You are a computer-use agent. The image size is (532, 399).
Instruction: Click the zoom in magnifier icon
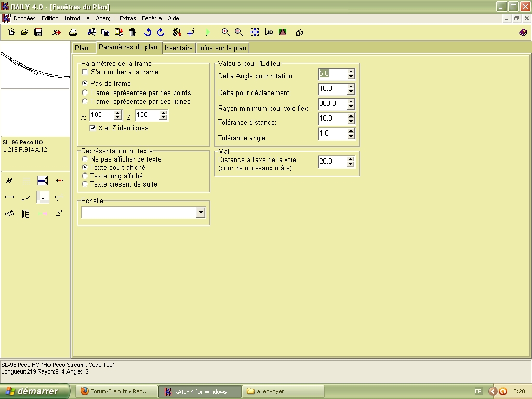(225, 32)
